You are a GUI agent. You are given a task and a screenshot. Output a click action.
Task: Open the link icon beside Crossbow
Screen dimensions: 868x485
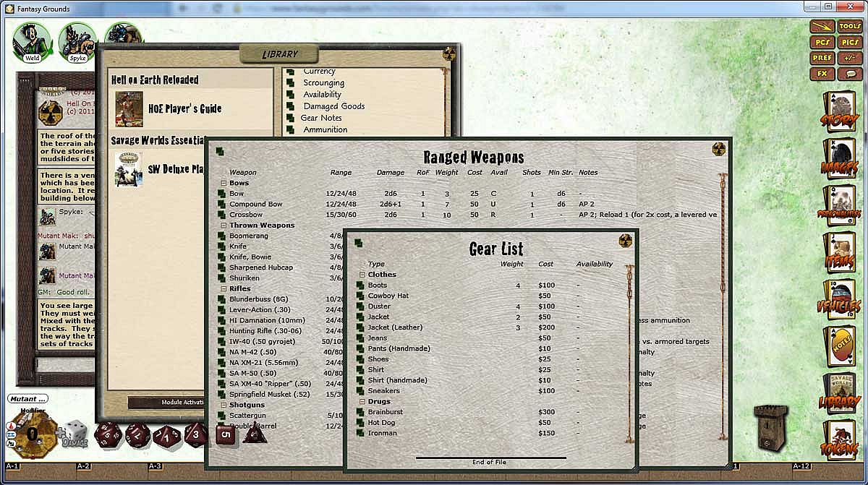(x=221, y=215)
